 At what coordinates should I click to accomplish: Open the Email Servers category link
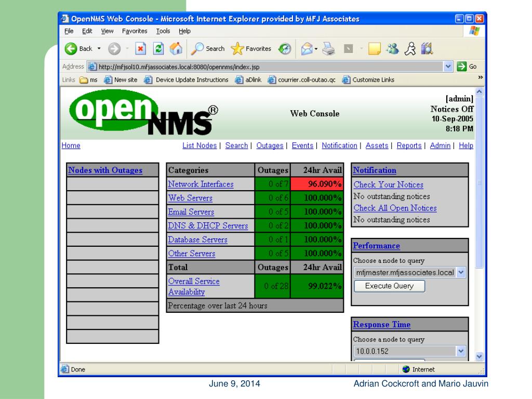(x=191, y=212)
